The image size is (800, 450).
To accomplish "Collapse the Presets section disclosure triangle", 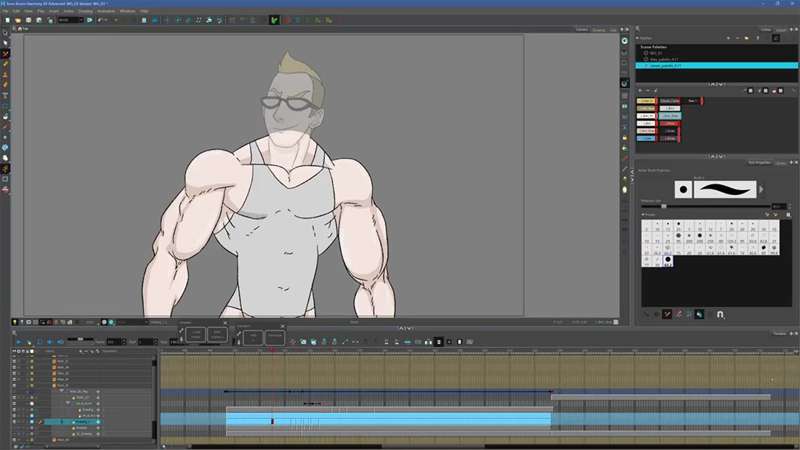I will point(643,215).
